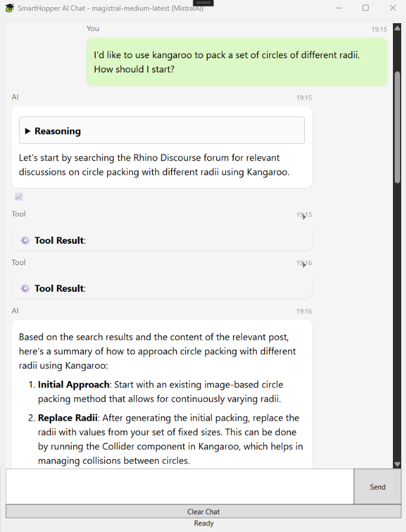The height and width of the screenshot is (532, 406).
Task: Click the Clear Chat button
Action: coord(203,511)
